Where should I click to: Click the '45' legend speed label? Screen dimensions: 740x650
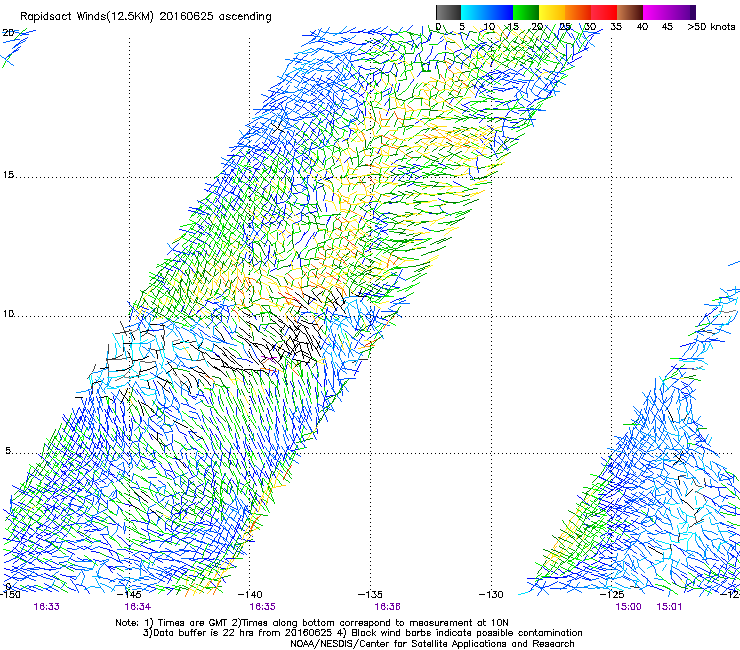667,26
